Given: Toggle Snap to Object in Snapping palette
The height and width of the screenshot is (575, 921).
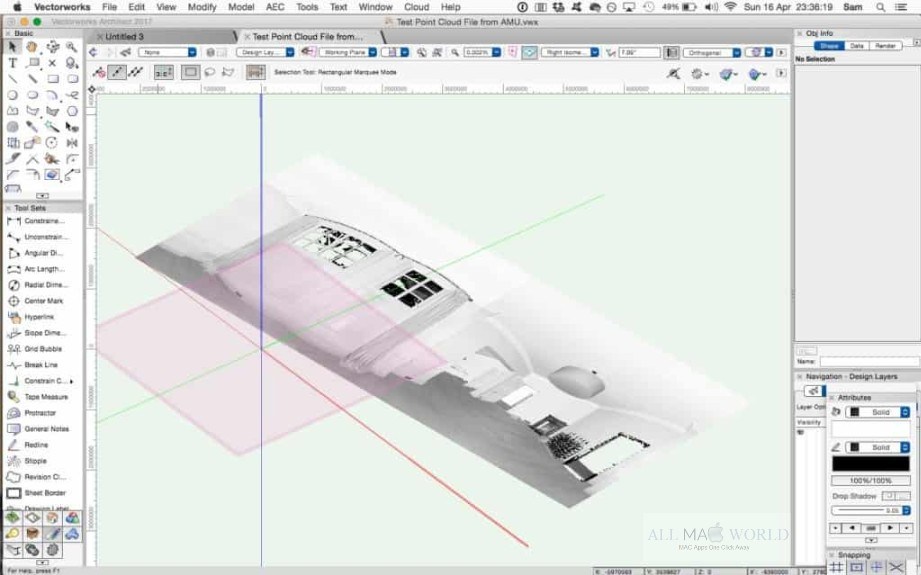Looking at the screenshot, I should 856,567.
